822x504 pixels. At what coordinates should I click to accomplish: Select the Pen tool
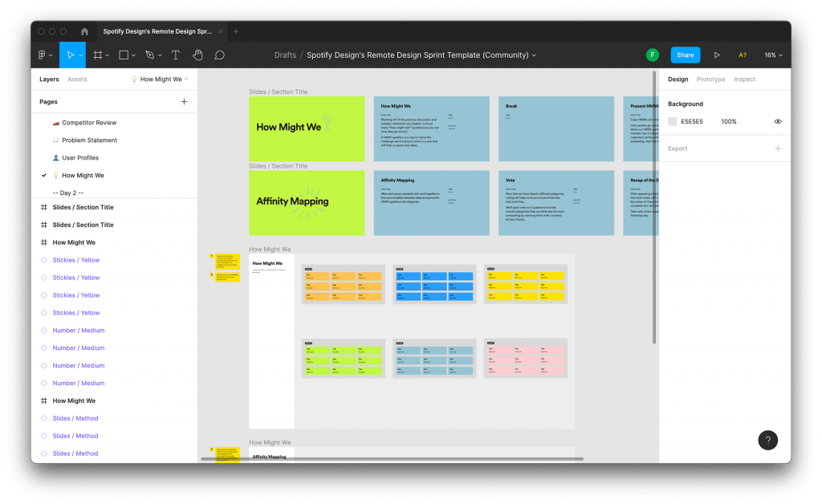150,55
